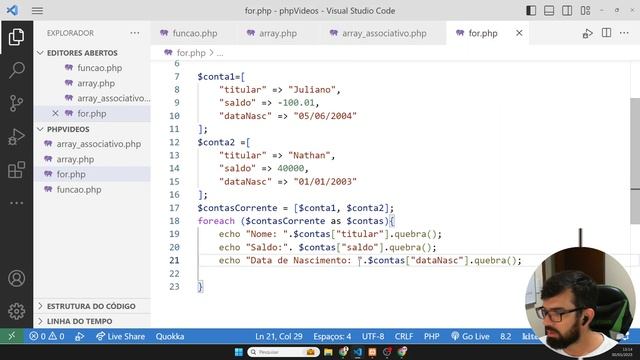Open File Explorer from the taskbar
Screen dimensions: 640x360
[x=328, y=352]
